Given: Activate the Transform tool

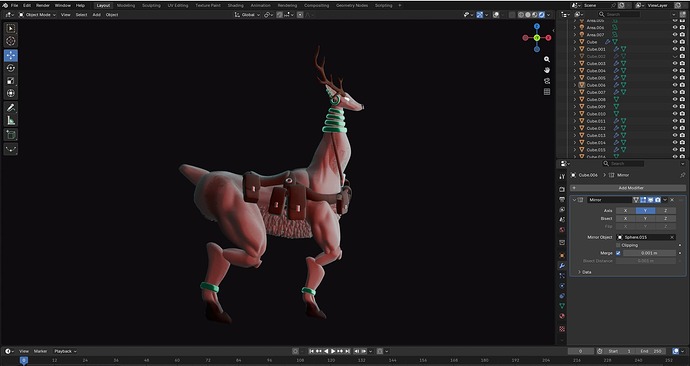Looking at the screenshot, I should [x=11, y=93].
